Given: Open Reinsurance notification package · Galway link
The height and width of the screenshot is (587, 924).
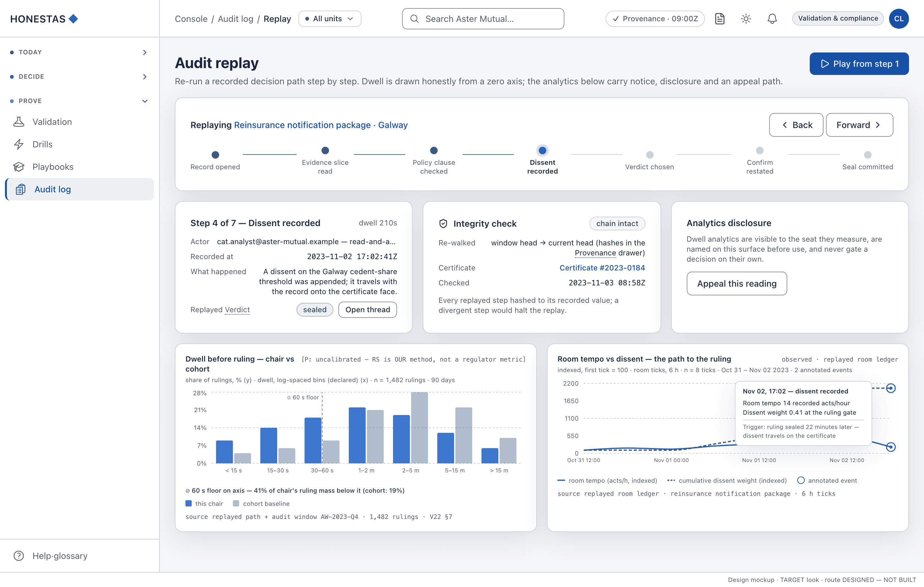Looking at the screenshot, I should tap(320, 125).
